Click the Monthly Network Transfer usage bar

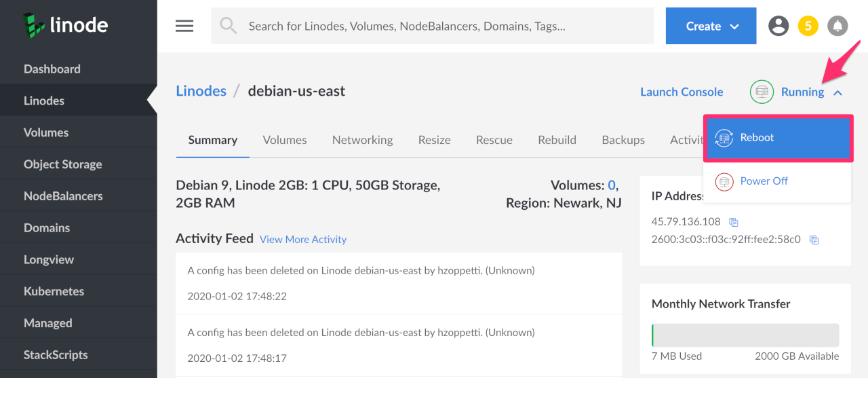click(x=745, y=335)
